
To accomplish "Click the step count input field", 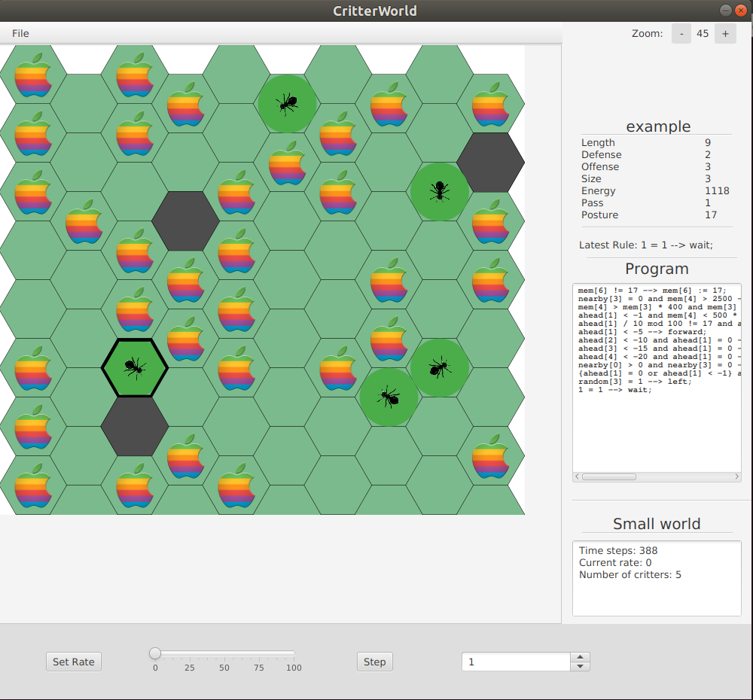I will click(x=517, y=662).
